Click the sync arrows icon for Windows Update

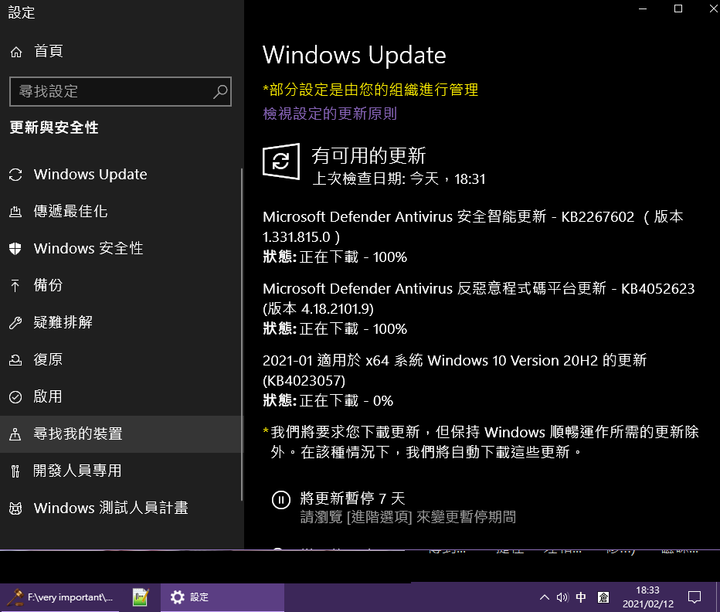[16, 175]
